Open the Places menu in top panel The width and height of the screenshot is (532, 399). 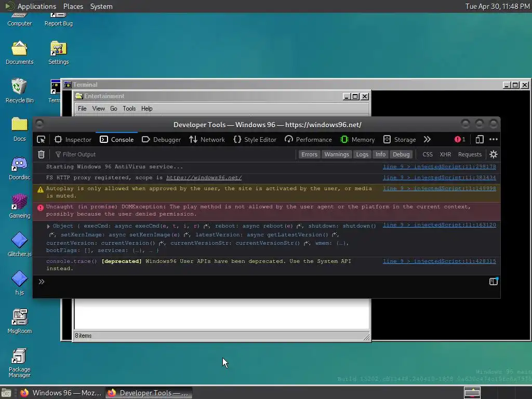[73, 6]
